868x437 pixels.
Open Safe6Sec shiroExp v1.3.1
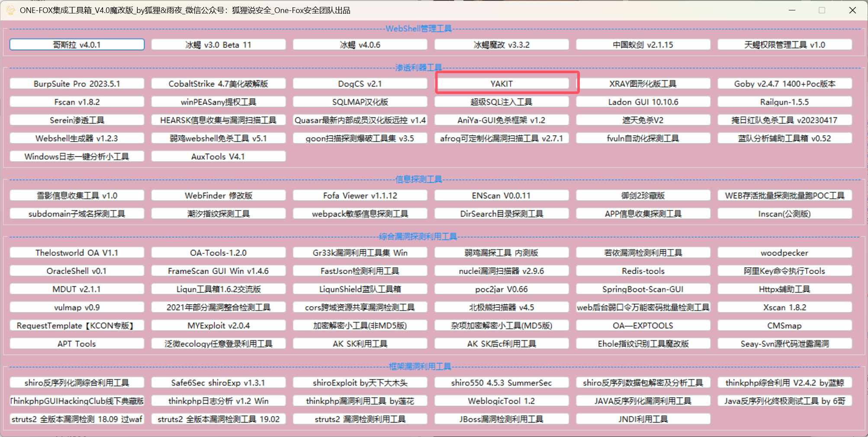coord(219,382)
